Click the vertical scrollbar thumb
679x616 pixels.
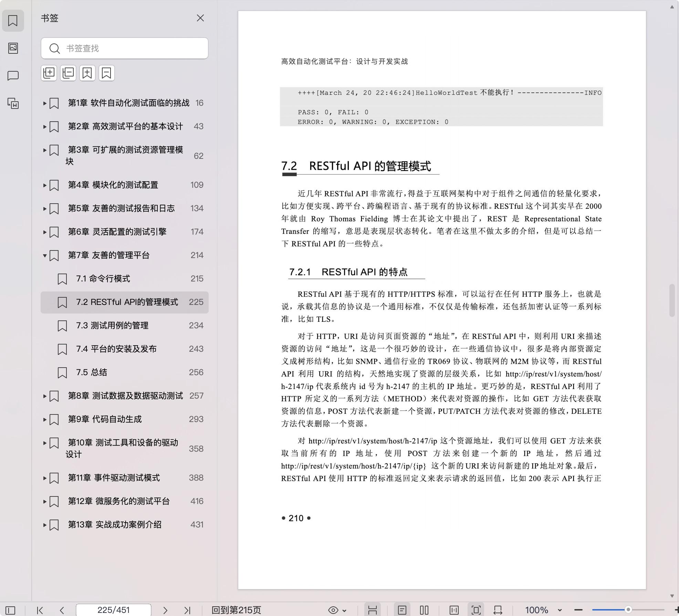click(672, 300)
